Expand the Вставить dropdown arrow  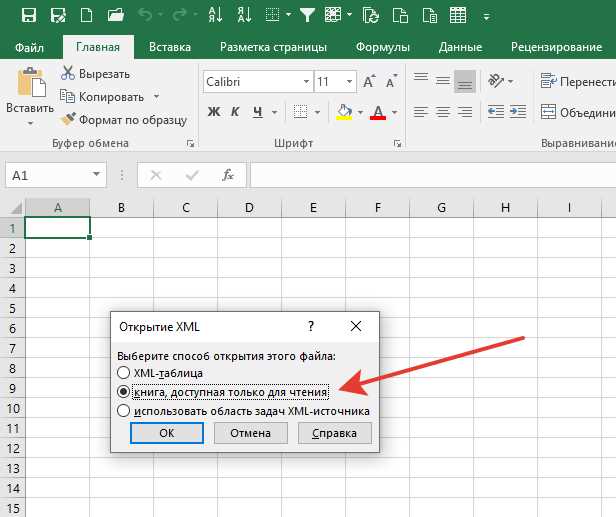(30, 123)
